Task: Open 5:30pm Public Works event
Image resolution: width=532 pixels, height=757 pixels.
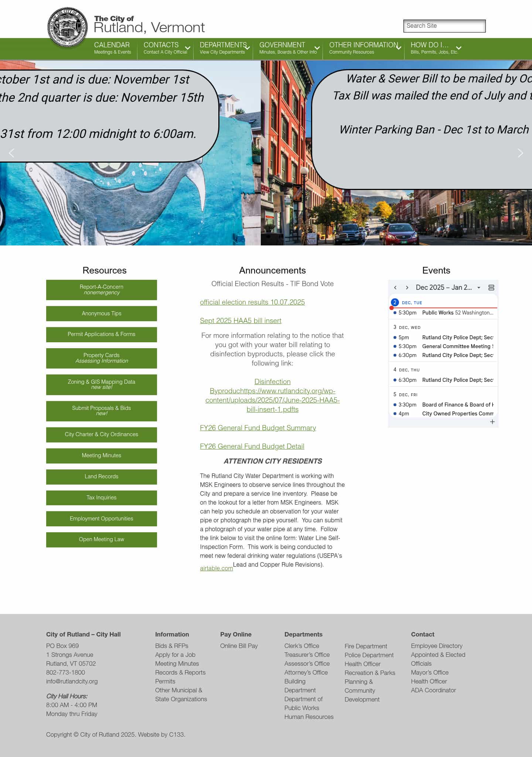Action: point(443,313)
